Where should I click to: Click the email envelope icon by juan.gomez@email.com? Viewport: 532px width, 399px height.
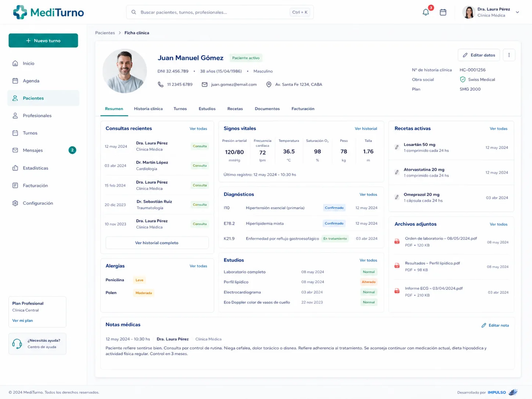[x=205, y=85]
